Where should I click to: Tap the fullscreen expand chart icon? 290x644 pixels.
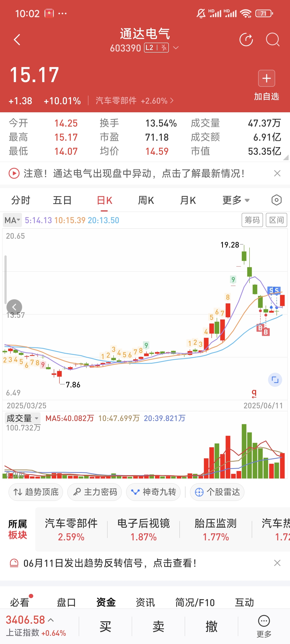pyautogui.click(x=275, y=380)
